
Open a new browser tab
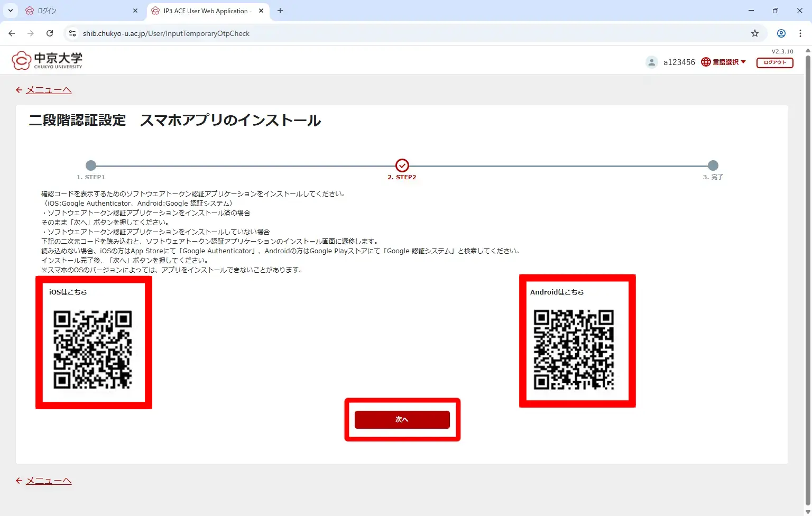(280, 11)
